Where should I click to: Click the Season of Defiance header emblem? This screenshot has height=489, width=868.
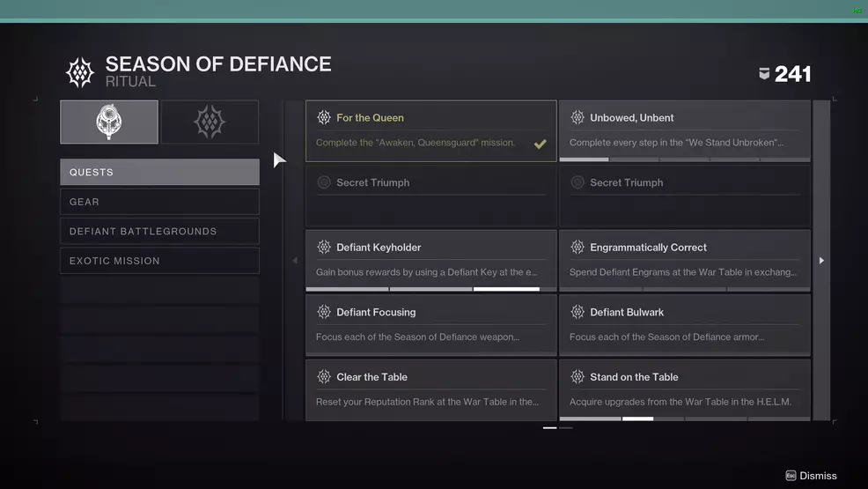click(x=80, y=73)
